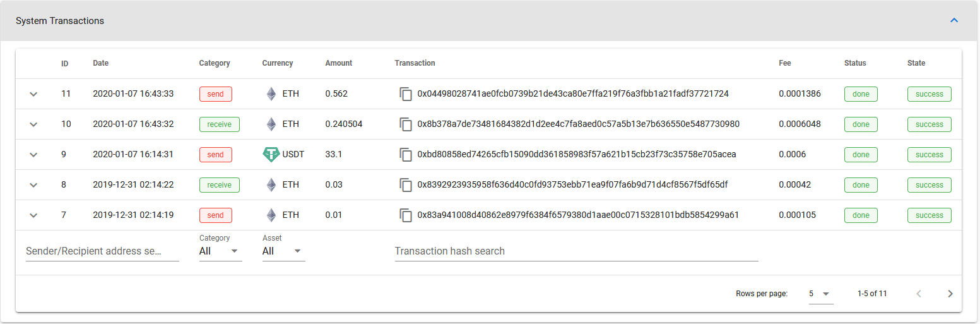Click the Amount column header
980x324 pixels.
[x=339, y=63]
